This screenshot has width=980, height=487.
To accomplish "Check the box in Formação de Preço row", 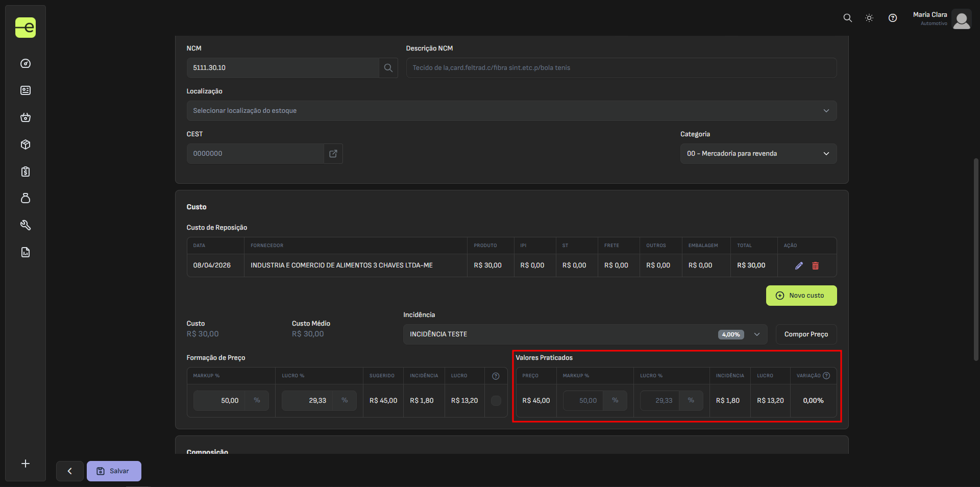I will pyautogui.click(x=496, y=401).
